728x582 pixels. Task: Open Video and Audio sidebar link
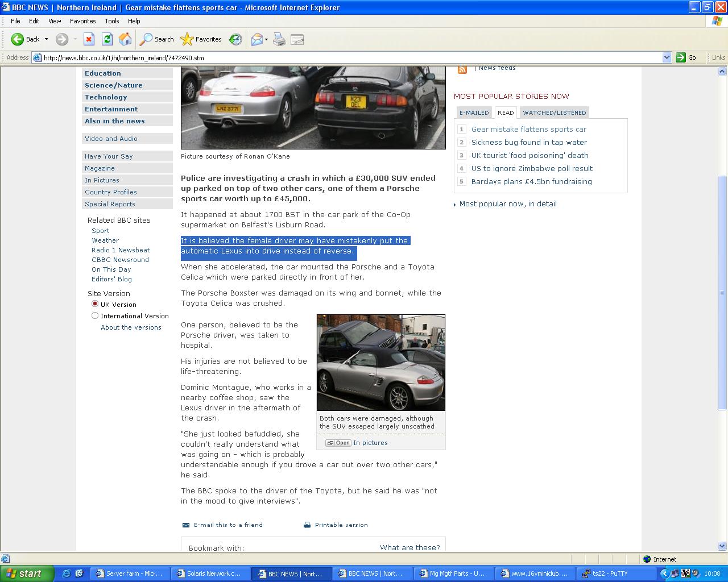coord(127,139)
